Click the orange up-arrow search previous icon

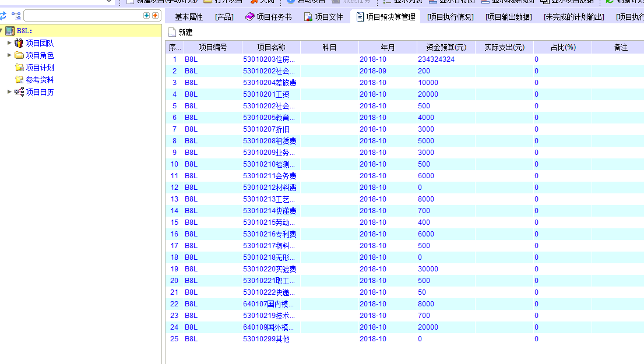coord(155,15)
